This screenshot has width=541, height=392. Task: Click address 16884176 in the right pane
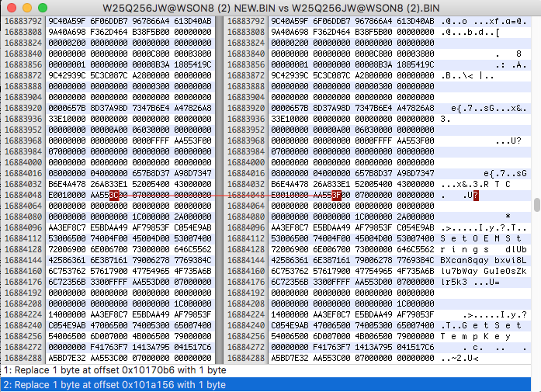(245, 282)
